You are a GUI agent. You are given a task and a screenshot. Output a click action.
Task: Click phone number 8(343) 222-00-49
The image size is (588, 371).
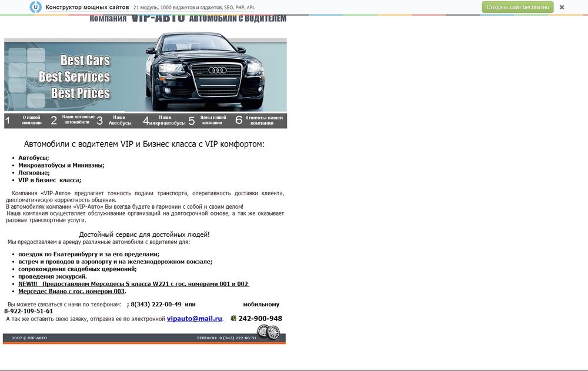(156, 304)
